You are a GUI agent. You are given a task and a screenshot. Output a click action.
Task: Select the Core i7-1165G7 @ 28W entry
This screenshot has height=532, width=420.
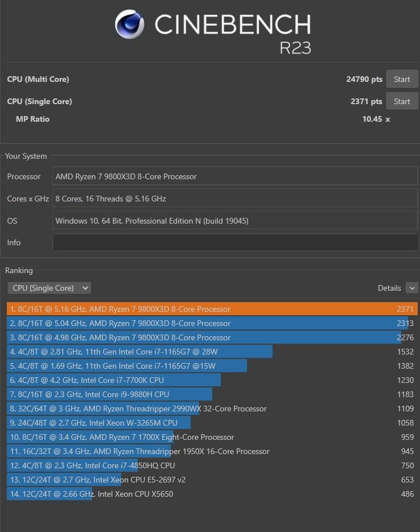point(212,352)
